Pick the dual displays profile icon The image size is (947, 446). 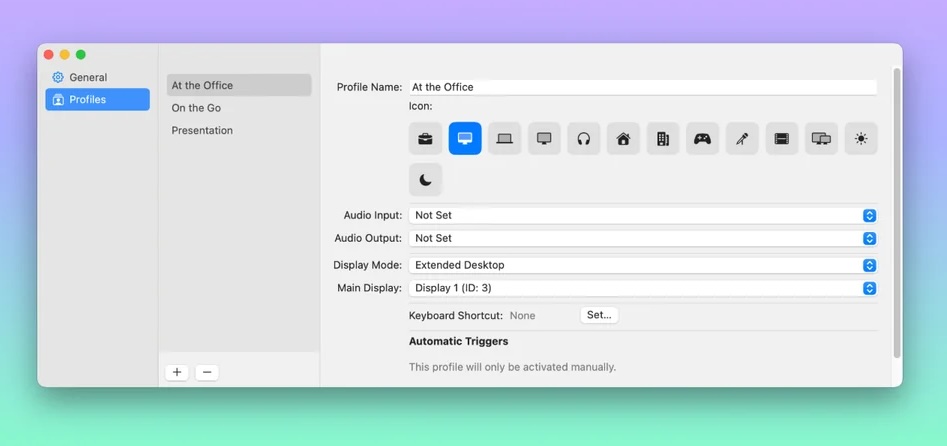[821, 139]
